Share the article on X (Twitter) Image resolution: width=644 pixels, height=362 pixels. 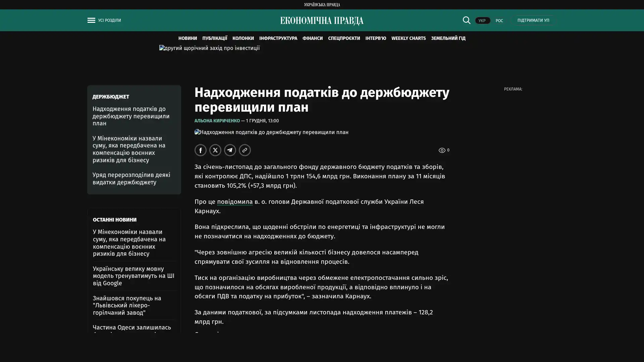(215, 150)
